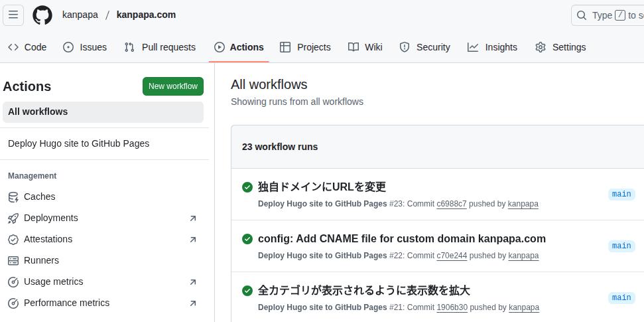Select the Actions tab

[x=239, y=47]
